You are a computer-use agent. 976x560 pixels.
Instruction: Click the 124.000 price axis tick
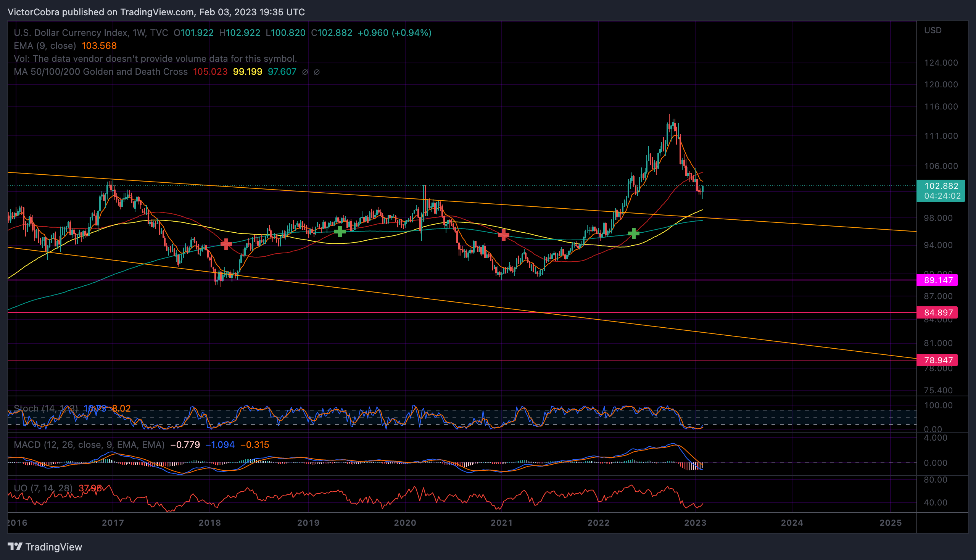(941, 63)
